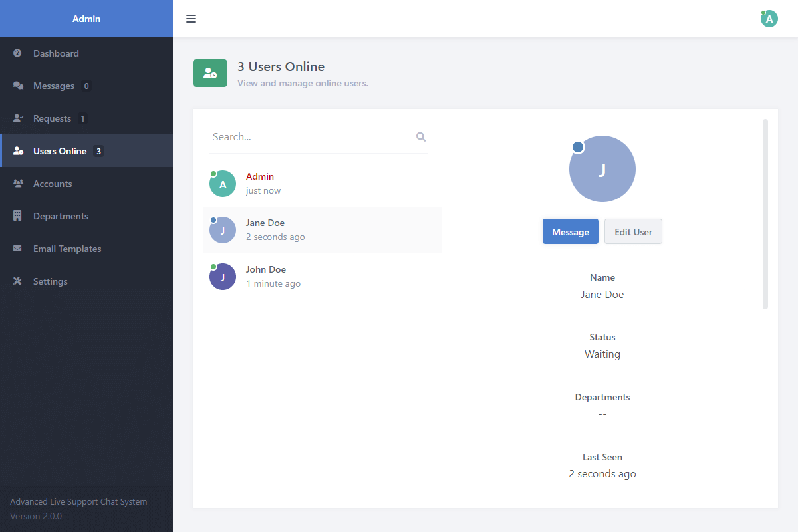This screenshot has height=532, width=798.
Task: Go to the Accounts page
Action: coord(53,184)
